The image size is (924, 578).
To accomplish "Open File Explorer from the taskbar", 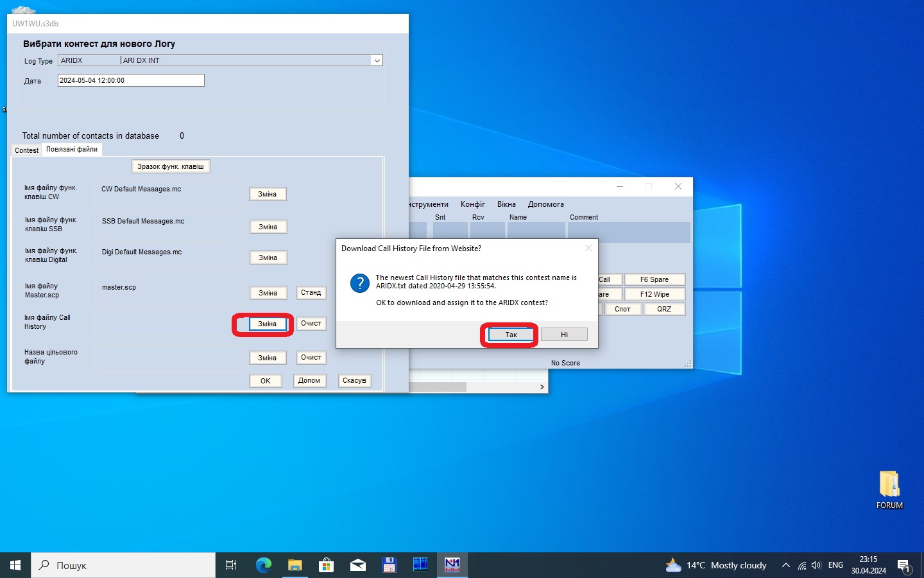I will pyautogui.click(x=295, y=565).
